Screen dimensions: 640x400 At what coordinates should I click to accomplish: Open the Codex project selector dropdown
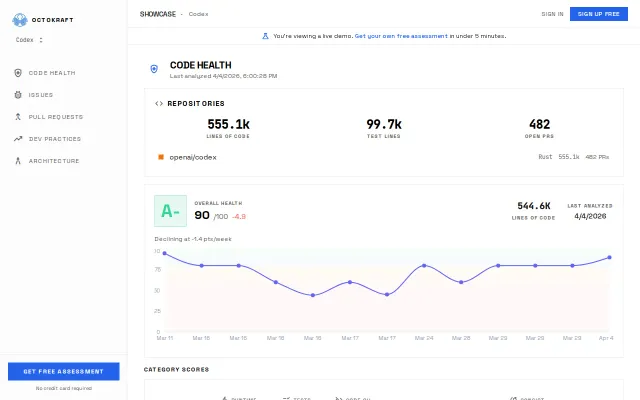tap(29, 40)
